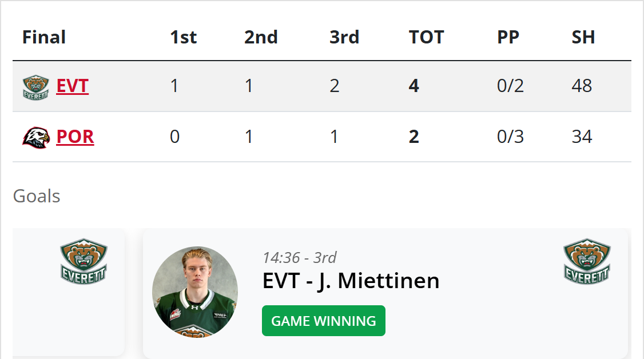Image resolution: width=644 pixels, height=359 pixels.
Task: Click the PP column header
Action: coord(508,37)
